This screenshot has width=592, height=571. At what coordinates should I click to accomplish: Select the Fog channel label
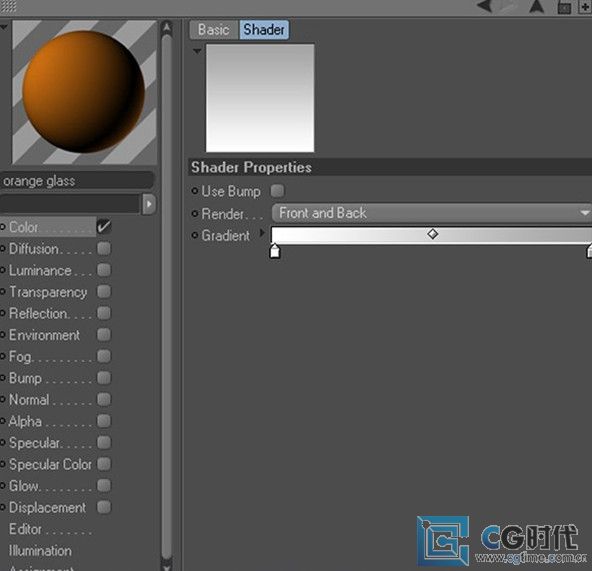tap(20, 357)
